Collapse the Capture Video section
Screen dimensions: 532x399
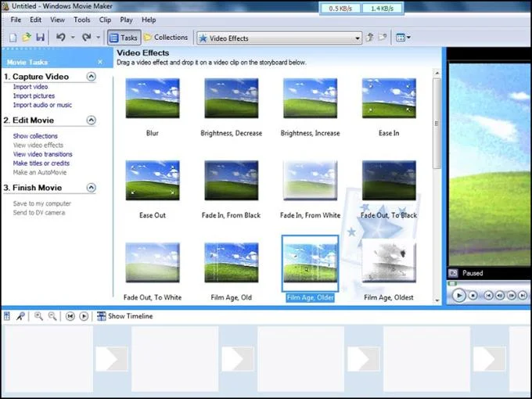click(x=91, y=77)
